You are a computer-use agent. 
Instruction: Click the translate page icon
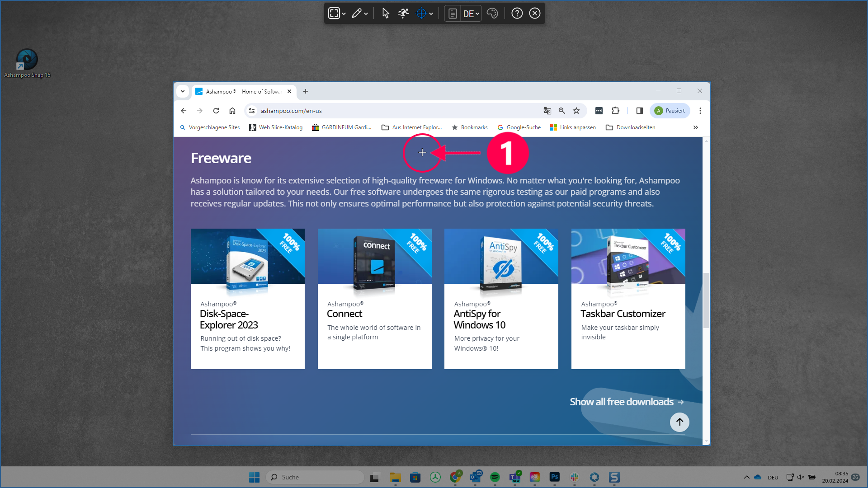547,111
